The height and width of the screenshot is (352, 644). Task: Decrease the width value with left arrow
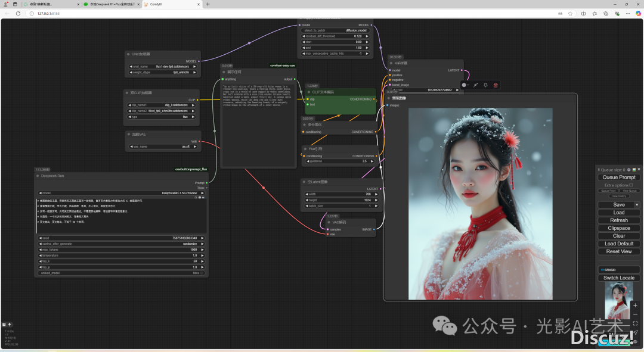click(306, 194)
